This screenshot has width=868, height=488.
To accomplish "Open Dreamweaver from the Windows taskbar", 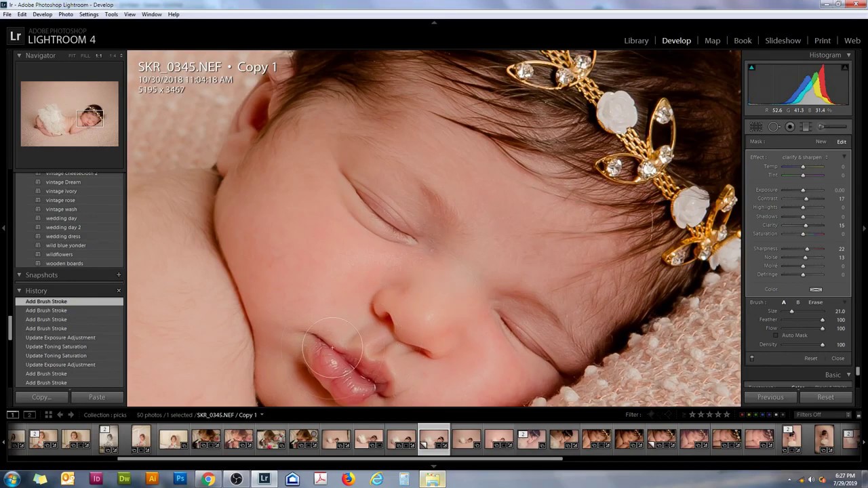I will [x=124, y=479].
